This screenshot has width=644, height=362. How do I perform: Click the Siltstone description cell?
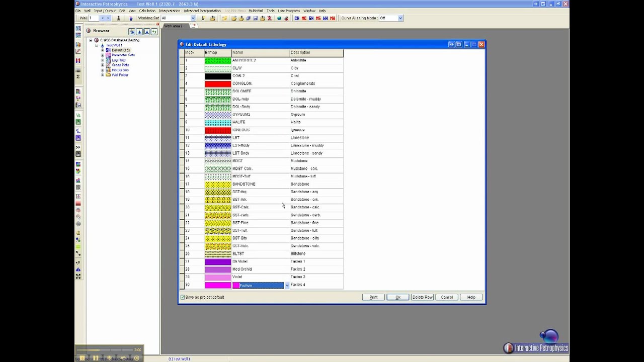pos(316,254)
